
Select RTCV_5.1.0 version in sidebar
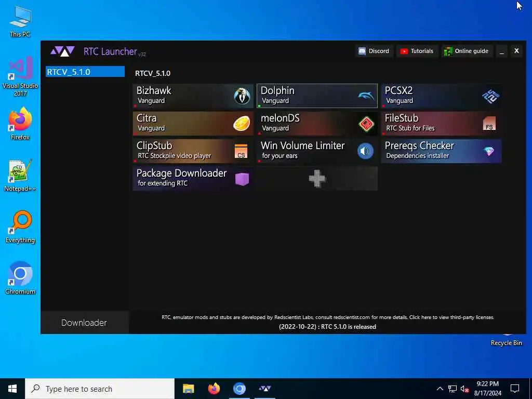click(x=85, y=72)
